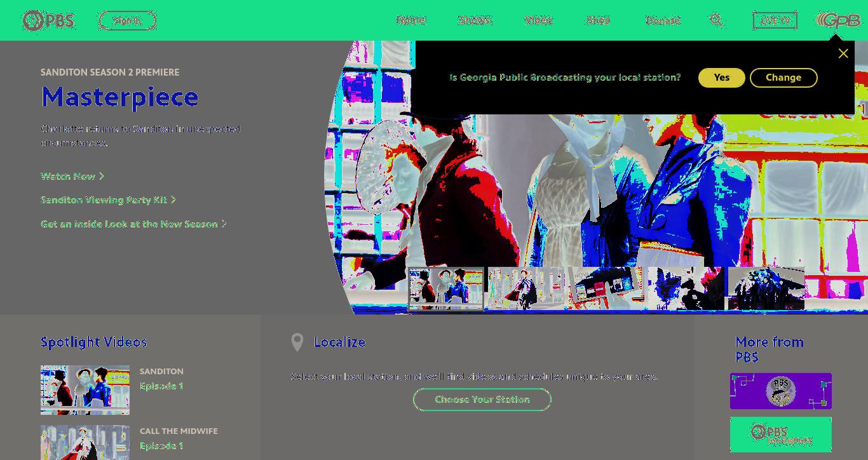
Task: Open the Home menu item
Action: click(410, 20)
